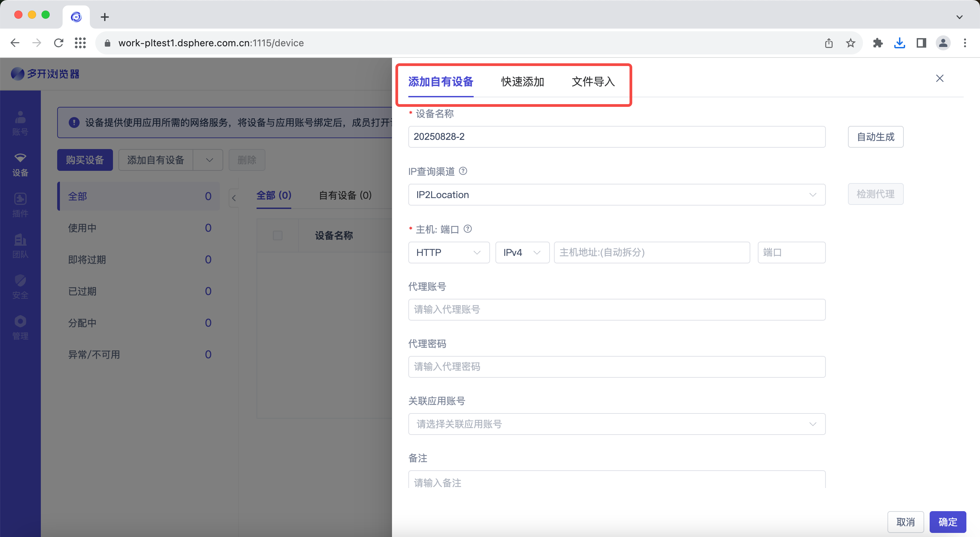Open the IP2Location channel dropdown

(x=617, y=194)
